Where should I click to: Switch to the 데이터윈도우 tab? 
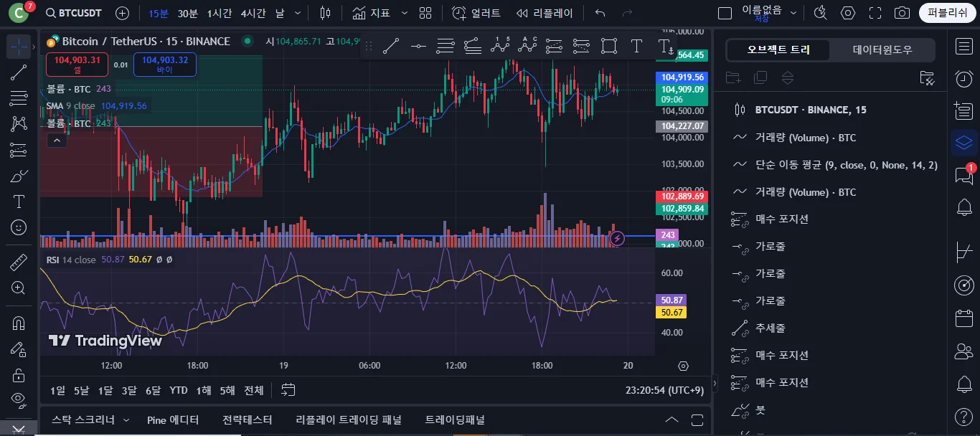point(882,50)
